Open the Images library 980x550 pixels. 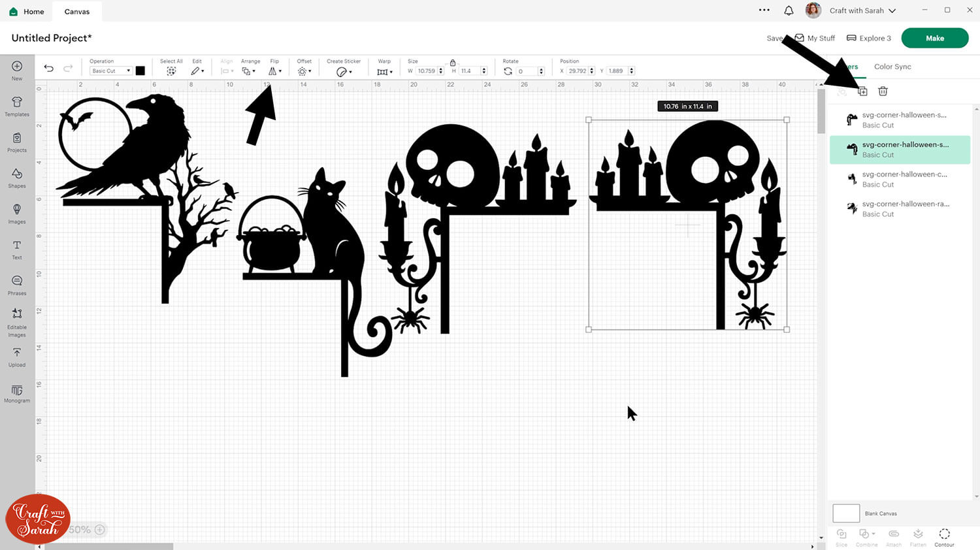(x=17, y=214)
